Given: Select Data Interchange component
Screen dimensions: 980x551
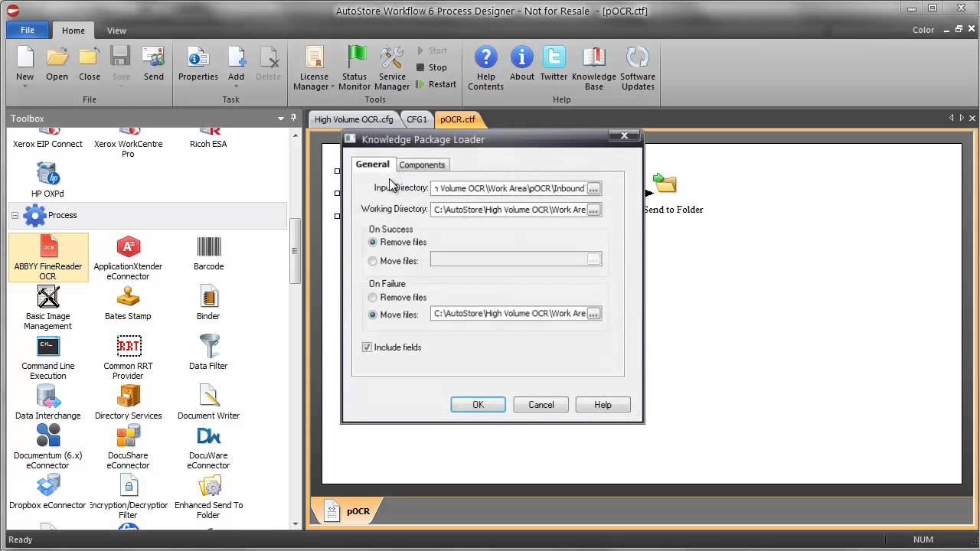Looking at the screenshot, I should tap(48, 403).
